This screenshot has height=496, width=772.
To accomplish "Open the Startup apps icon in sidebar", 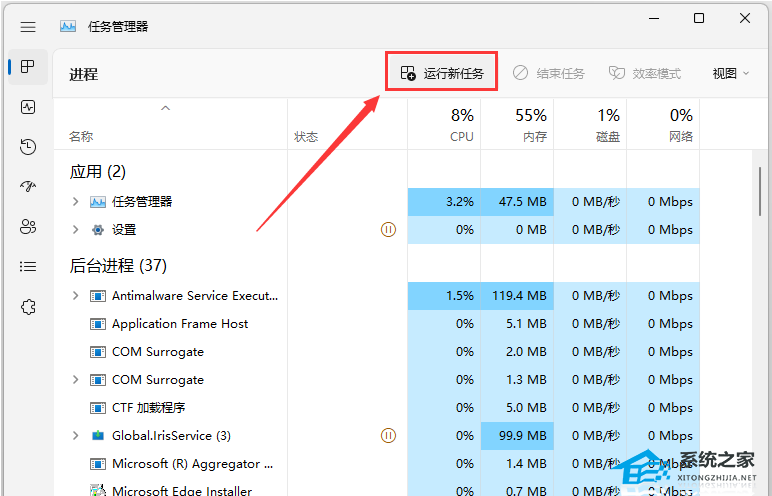I will click(28, 187).
